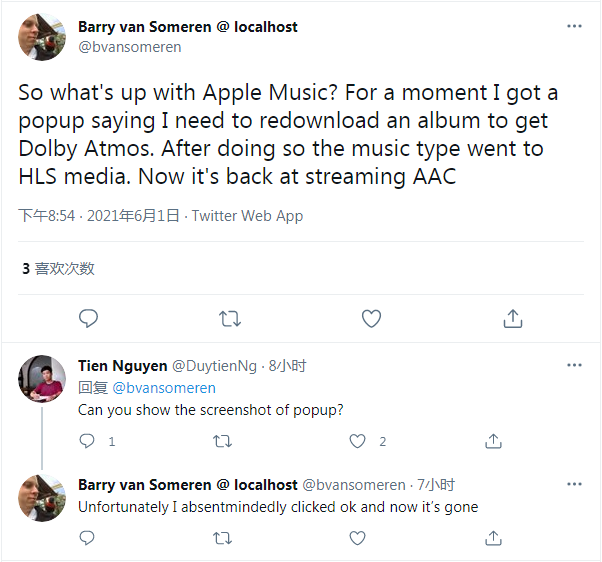Retweet Tien Nguyen's reply
The height and width of the screenshot is (562, 602).
coord(223,441)
